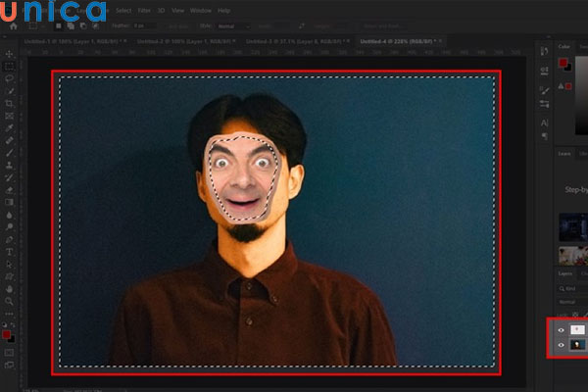Switch to the Untitled-4 document tab
The width and height of the screenshot is (588, 392).
point(397,43)
